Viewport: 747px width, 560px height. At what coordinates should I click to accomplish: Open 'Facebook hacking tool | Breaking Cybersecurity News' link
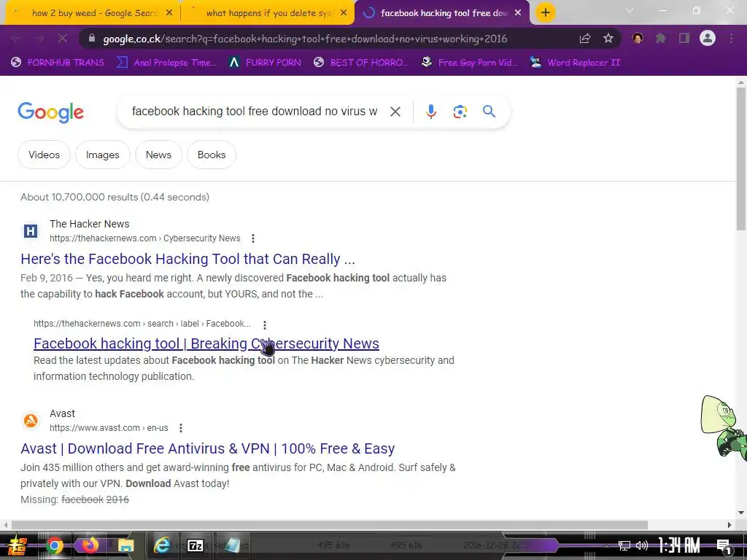206,343
